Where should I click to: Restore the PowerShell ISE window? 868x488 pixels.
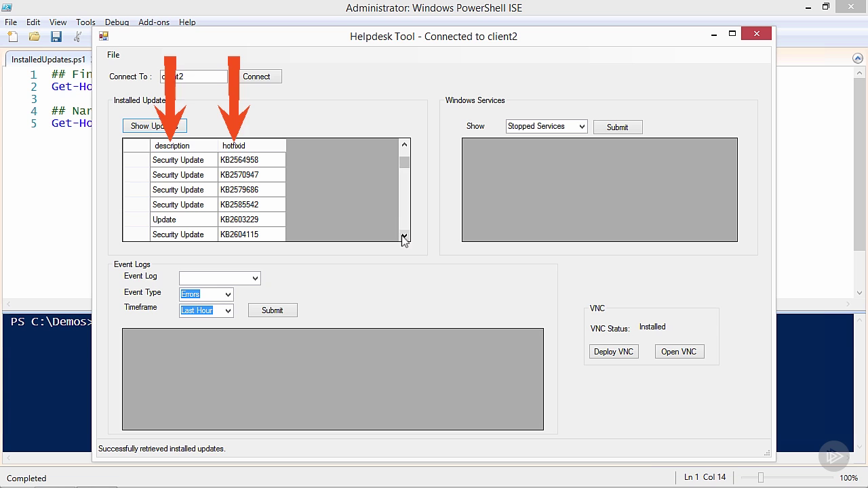[x=826, y=7]
